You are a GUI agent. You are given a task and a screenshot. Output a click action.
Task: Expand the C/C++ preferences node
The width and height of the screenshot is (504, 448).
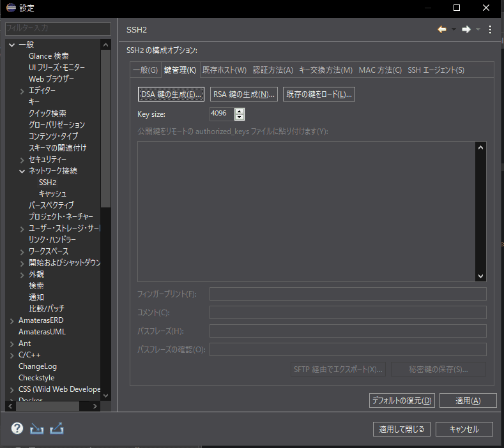coord(12,355)
